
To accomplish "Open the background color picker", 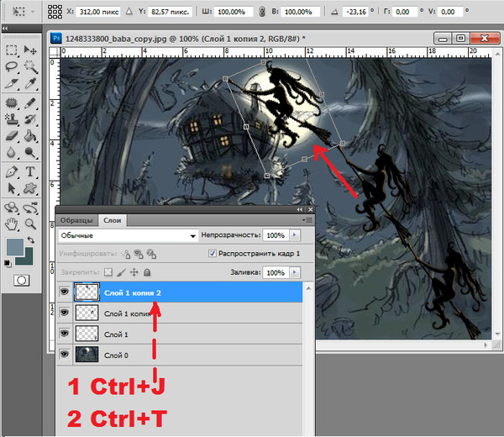I will [29, 259].
